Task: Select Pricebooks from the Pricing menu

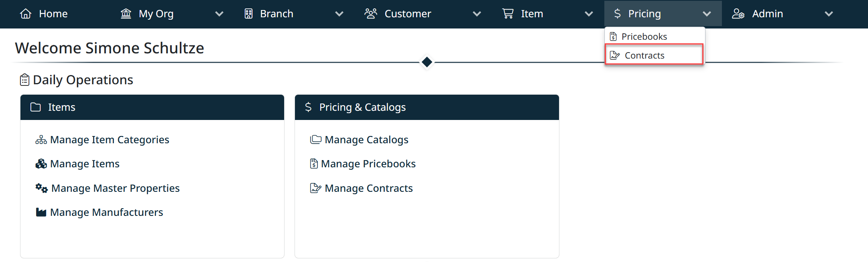Action: click(x=644, y=37)
